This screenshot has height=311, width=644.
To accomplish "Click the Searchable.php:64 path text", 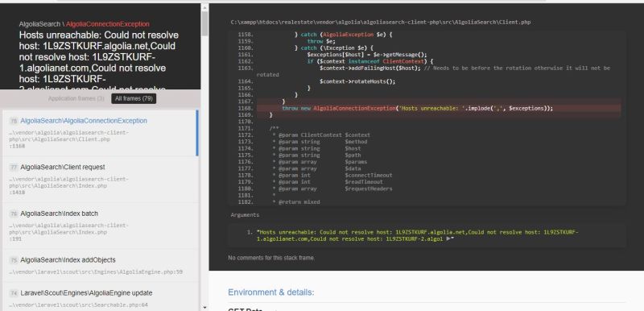I will pyautogui.click(x=78, y=305).
